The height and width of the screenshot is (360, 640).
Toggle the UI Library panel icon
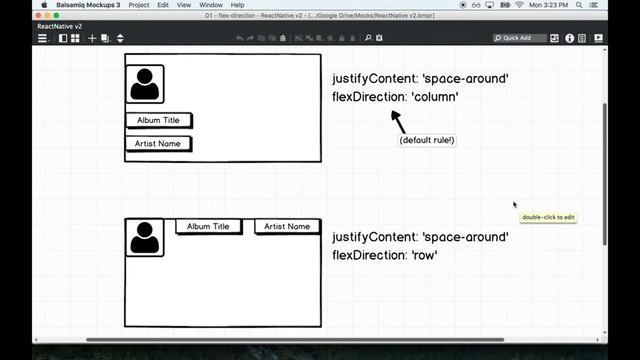554,38
